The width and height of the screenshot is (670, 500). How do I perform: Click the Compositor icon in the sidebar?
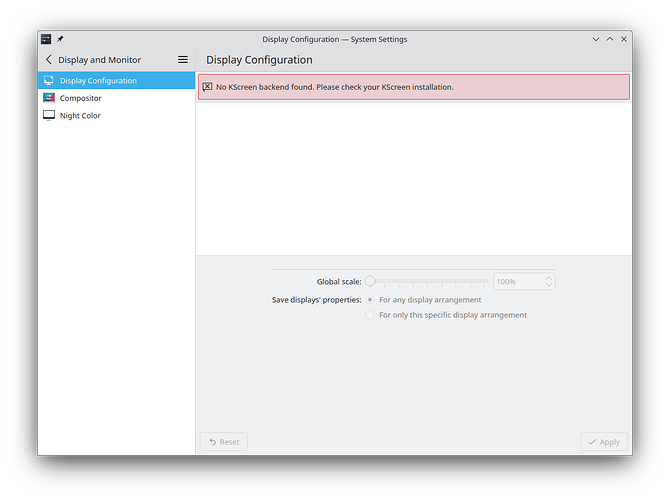(x=49, y=98)
